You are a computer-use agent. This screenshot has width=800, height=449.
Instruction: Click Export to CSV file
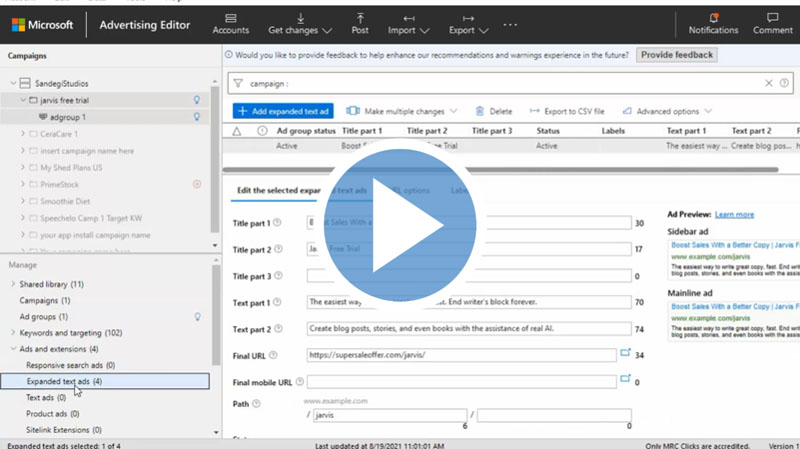(567, 111)
